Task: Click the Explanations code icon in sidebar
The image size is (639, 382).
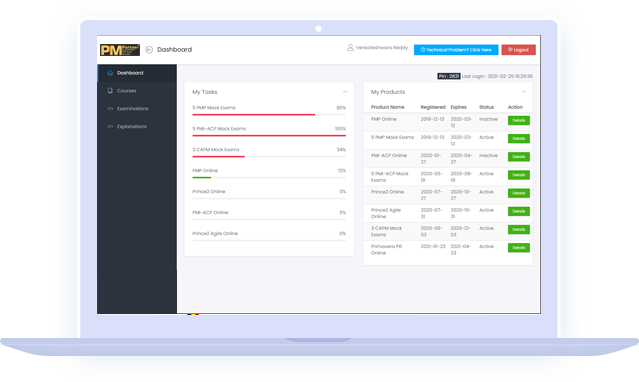Action: click(110, 127)
